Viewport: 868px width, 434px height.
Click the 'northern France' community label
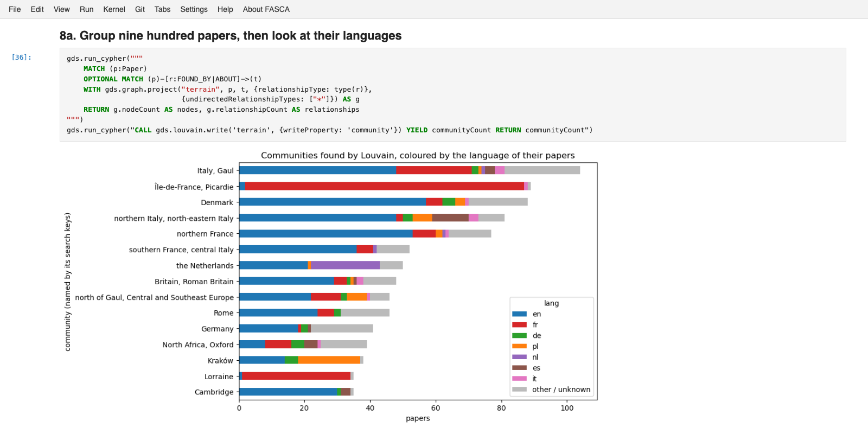tap(205, 234)
